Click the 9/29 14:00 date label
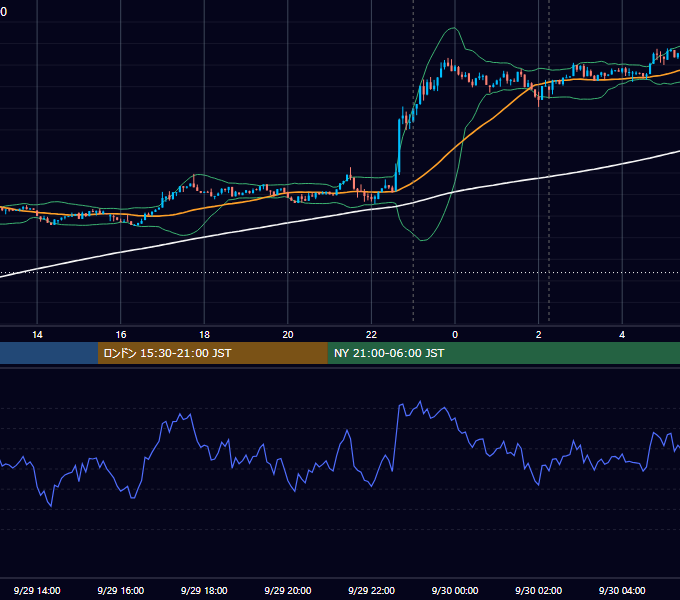 coord(37,590)
